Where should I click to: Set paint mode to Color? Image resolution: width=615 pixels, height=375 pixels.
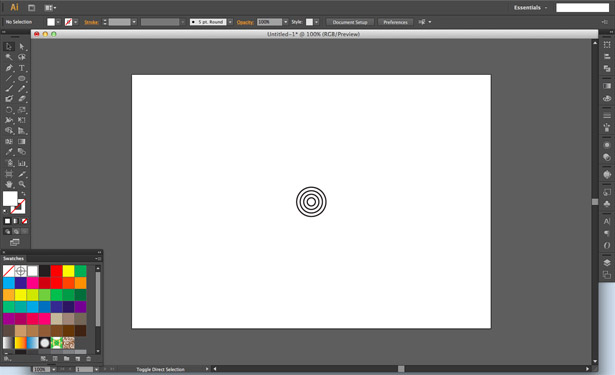(7, 221)
